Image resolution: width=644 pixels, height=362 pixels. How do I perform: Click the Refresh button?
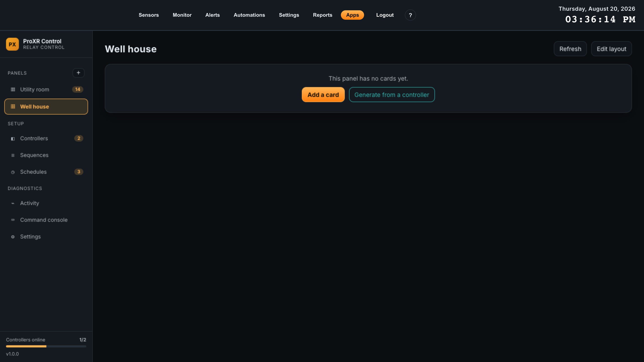(x=570, y=49)
